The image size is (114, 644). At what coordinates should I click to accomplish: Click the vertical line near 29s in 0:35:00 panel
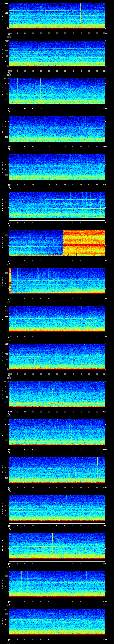point(55,241)
